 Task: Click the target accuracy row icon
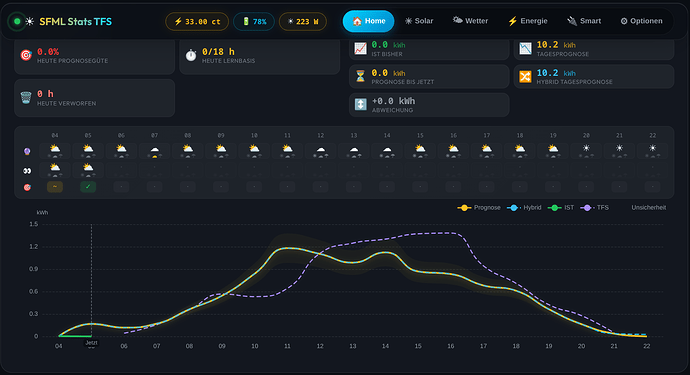pos(27,188)
